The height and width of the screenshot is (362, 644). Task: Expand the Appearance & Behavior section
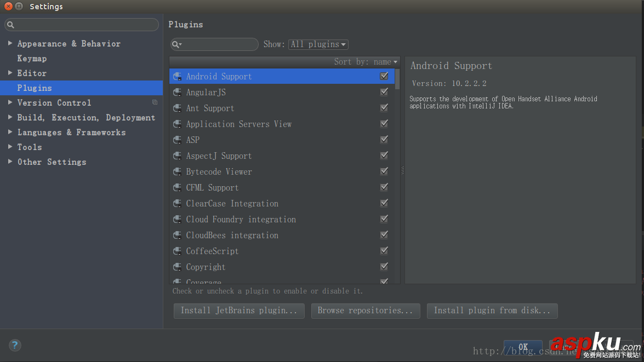coord(10,43)
